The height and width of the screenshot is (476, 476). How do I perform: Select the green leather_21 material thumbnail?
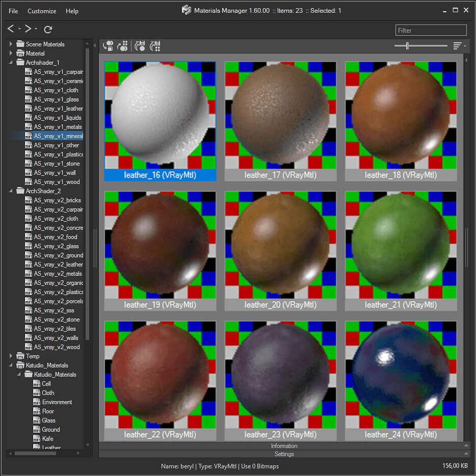tap(401, 251)
